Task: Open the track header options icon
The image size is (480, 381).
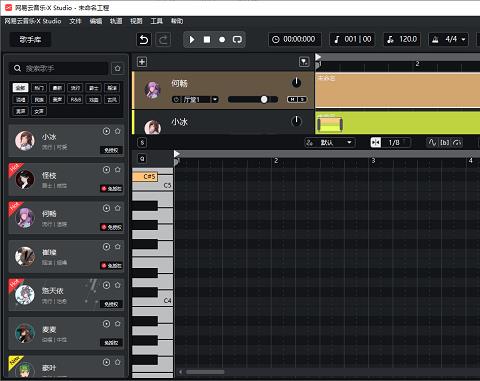Action: coord(304,62)
